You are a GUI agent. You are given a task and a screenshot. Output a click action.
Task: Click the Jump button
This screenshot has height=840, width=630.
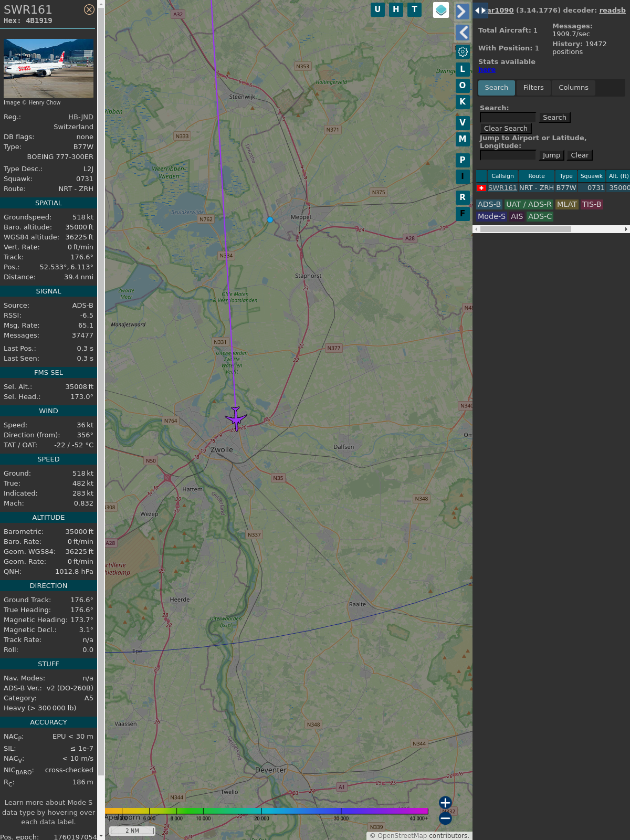(x=551, y=155)
